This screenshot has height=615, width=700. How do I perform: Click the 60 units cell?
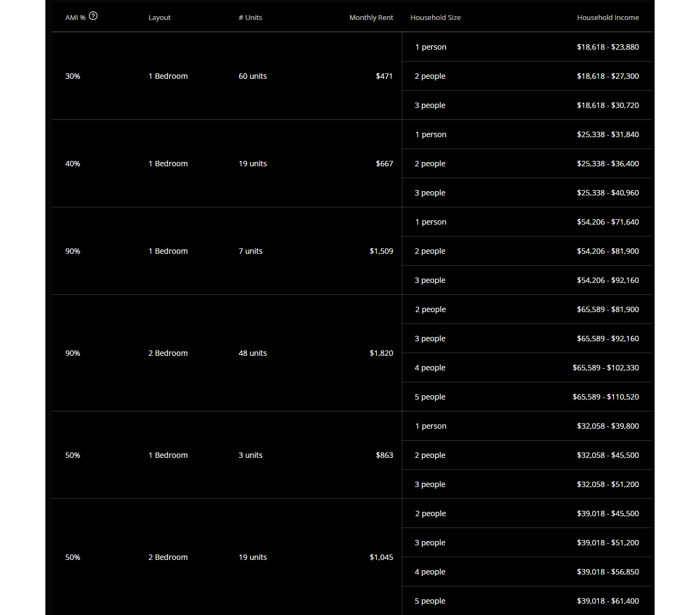pos(253,76)
